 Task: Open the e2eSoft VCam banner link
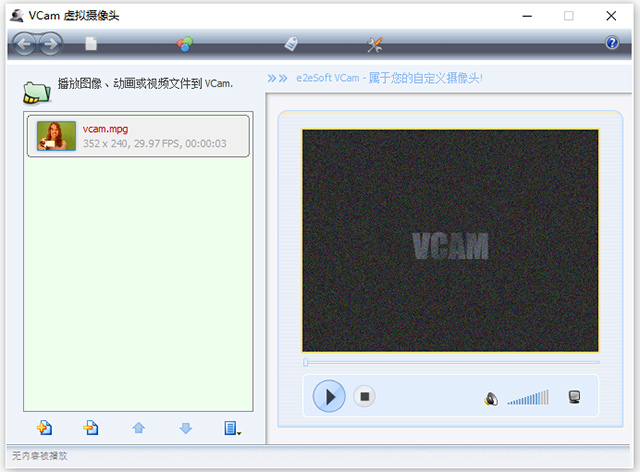tap(389, 78)
